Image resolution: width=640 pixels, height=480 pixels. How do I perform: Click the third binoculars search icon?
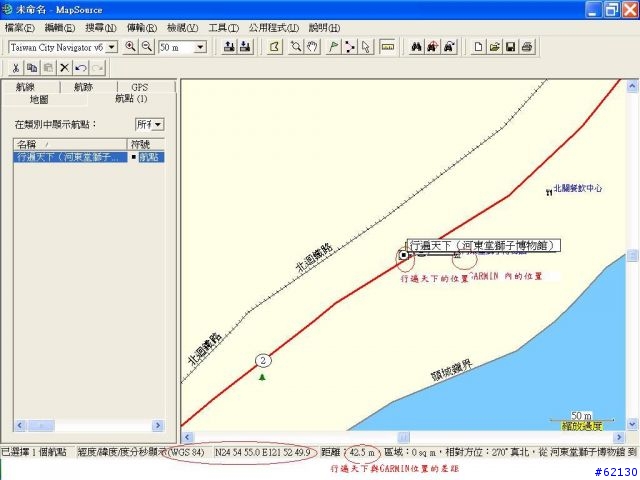[x=449, y=47]
